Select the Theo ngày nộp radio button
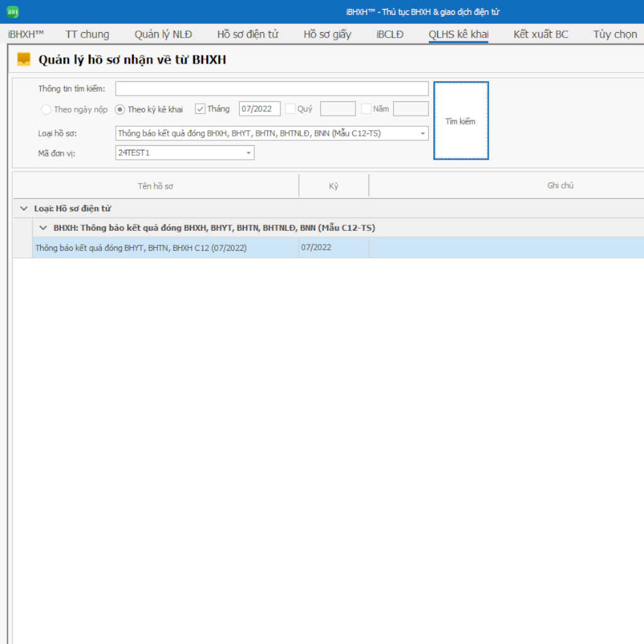 (47, 109)
